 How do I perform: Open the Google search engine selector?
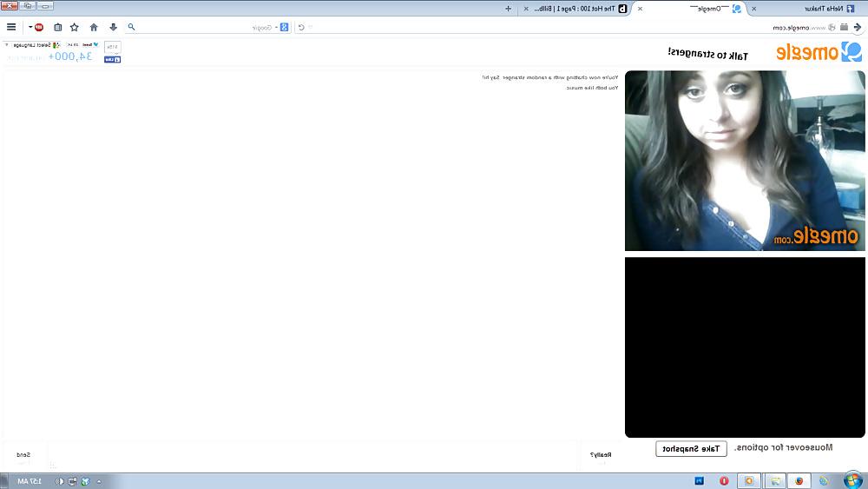tap(283, 27)
